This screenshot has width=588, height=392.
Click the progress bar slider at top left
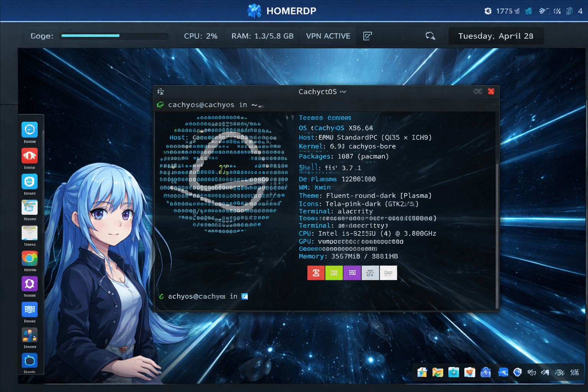[114, 36]
